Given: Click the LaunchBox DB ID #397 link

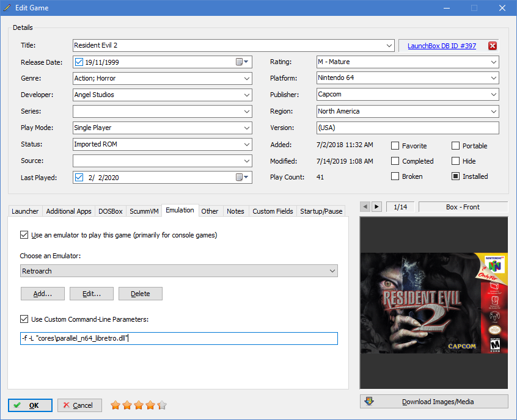Looking at the screenshot, I should (x=442, y=46).
